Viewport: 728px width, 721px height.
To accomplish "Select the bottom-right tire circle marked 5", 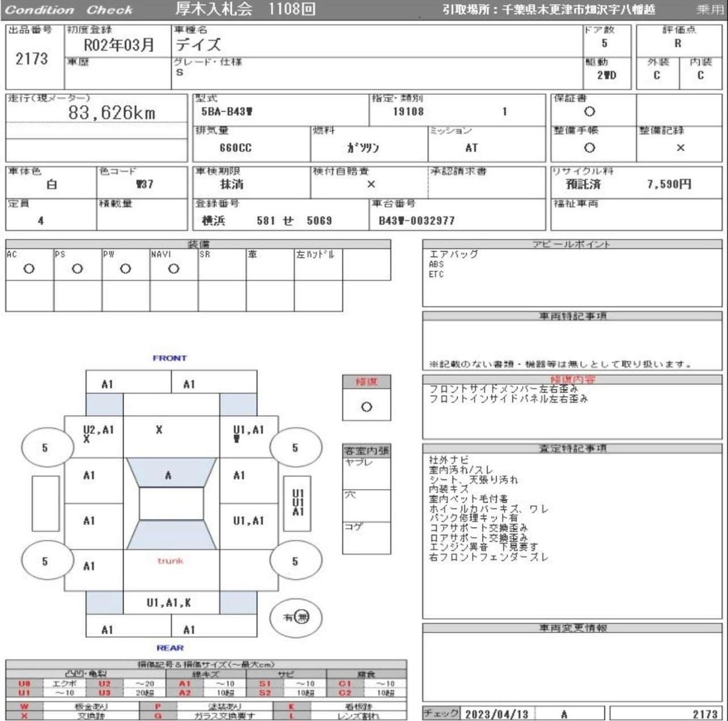I will (x=295, y=561).
